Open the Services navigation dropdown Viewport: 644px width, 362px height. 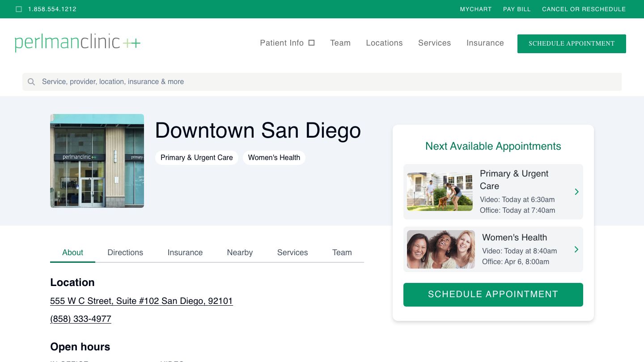[434, 43]
